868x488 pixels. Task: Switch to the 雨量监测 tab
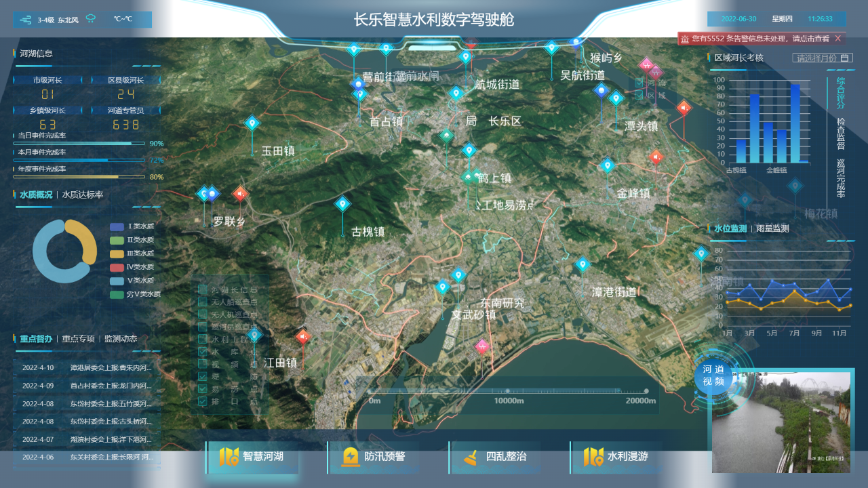pyautogui.click(x=772, y=229)
